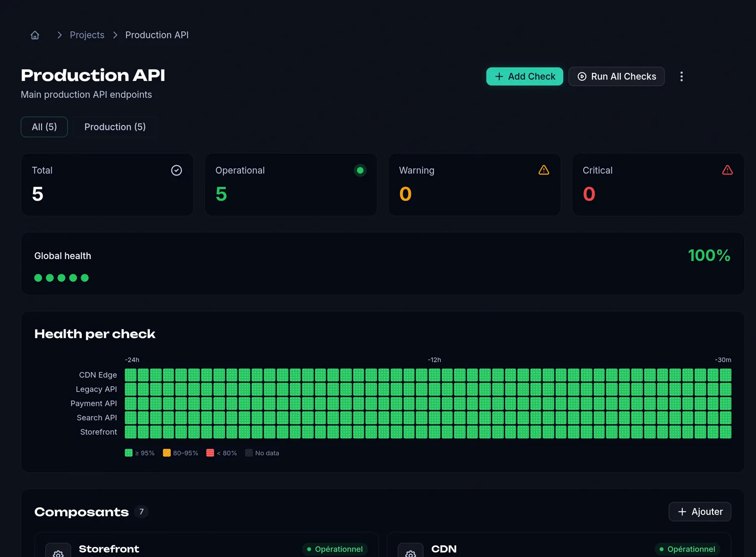
Task: Click the Warning triangle icon
Action: (x=544, y=170)
